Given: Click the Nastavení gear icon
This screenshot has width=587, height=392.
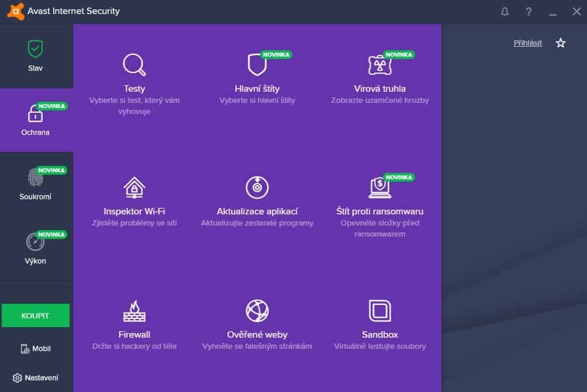Looking at the screenshot, I should (x=17, y=378).
